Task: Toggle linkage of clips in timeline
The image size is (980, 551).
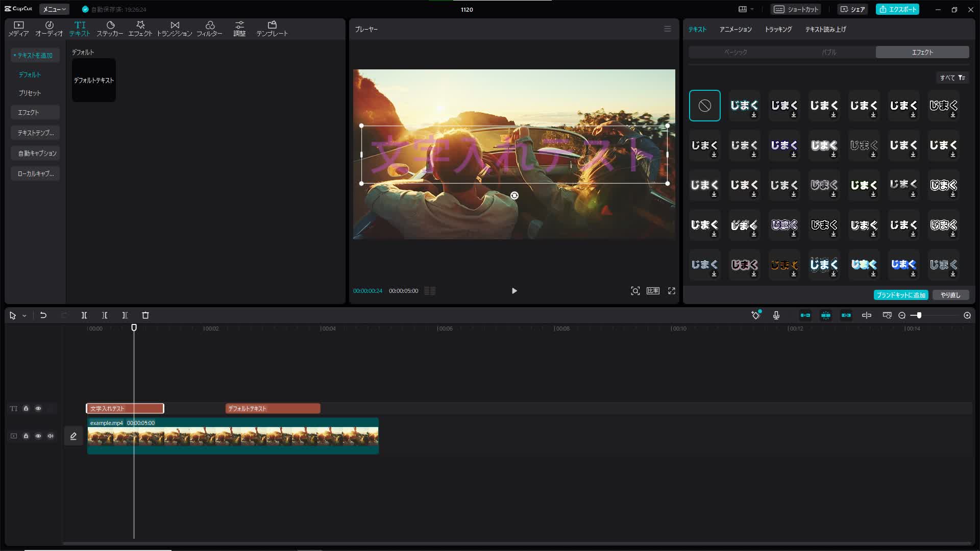Action: pos(846,315)
